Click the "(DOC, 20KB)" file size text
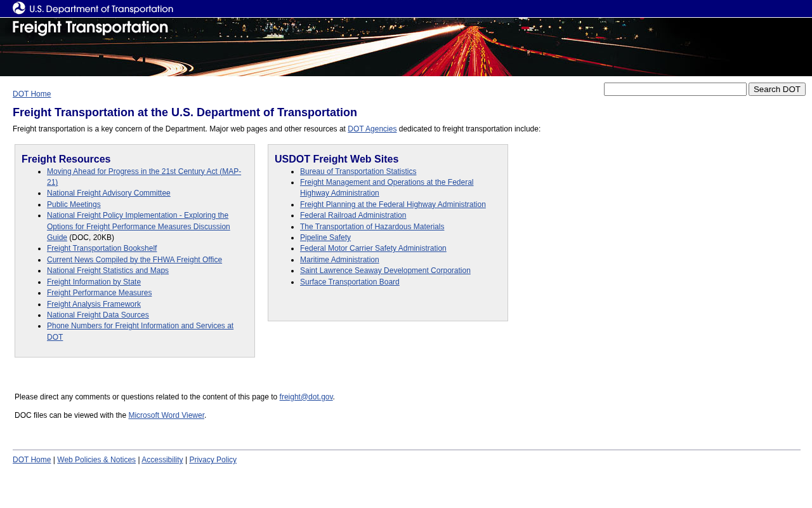812x508 pixels. [x=92, y=237]
